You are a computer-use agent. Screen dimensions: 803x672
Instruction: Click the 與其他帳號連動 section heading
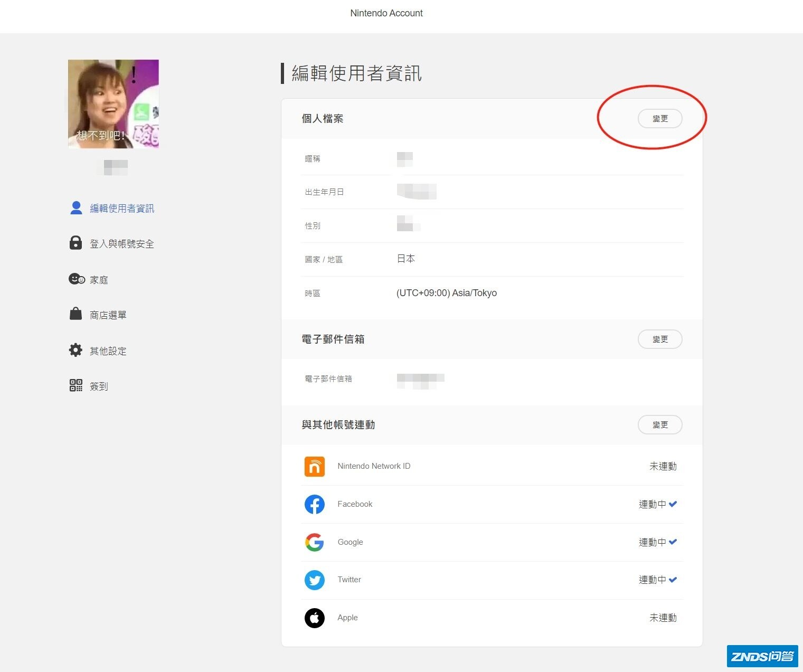(338, 425)
